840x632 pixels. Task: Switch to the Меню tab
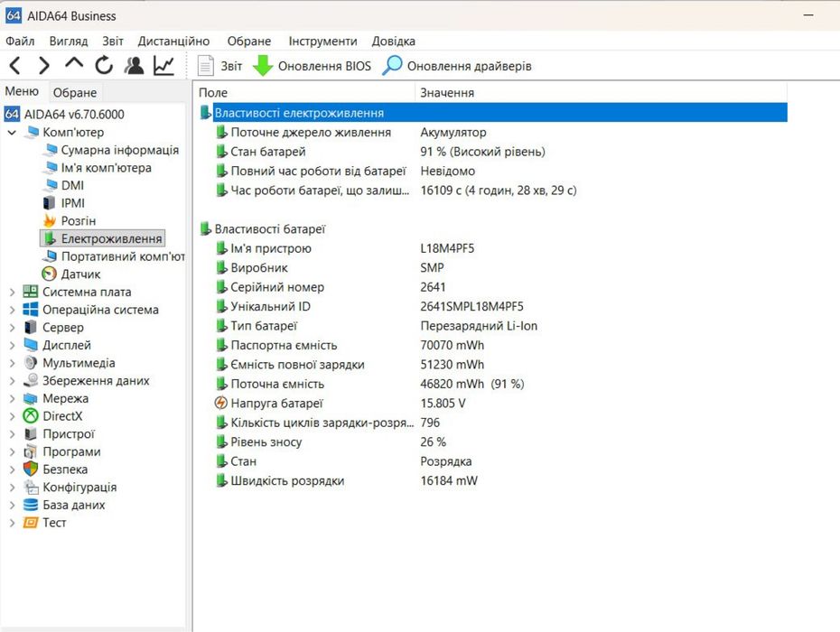(x=22, y=91)
